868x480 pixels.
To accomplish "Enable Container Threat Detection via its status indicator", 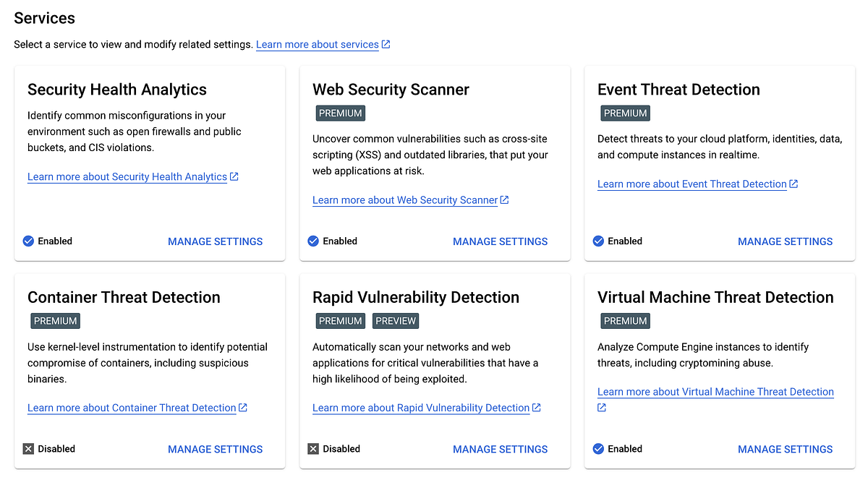I will click(x=27, y=448).
